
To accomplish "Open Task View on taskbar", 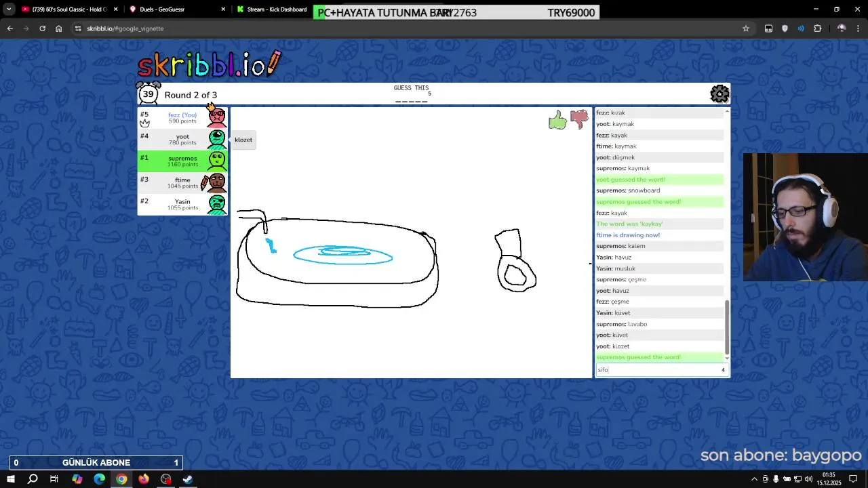I will [54, 479].
